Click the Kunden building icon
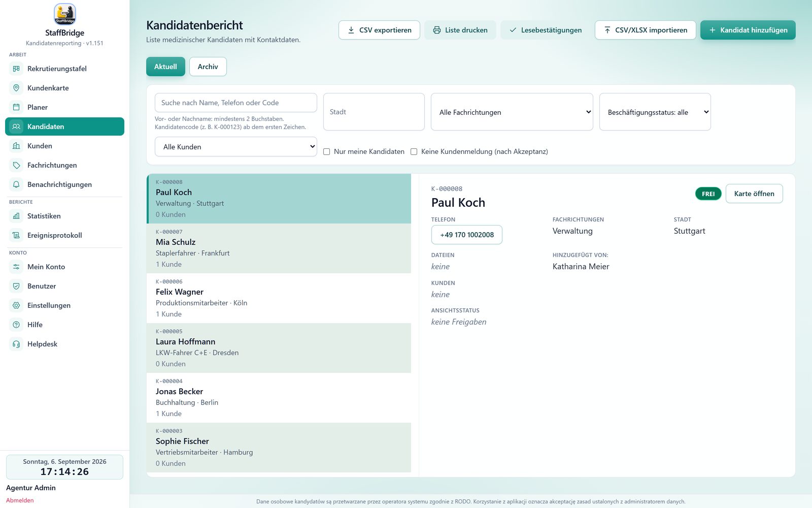This screenshot has height=508, width=812. point(16,146)
